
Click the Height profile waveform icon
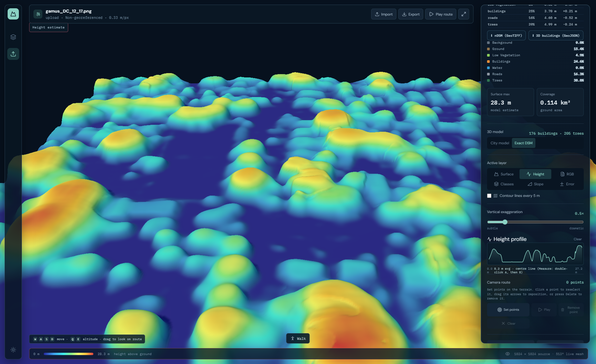(x=489, y=239)
